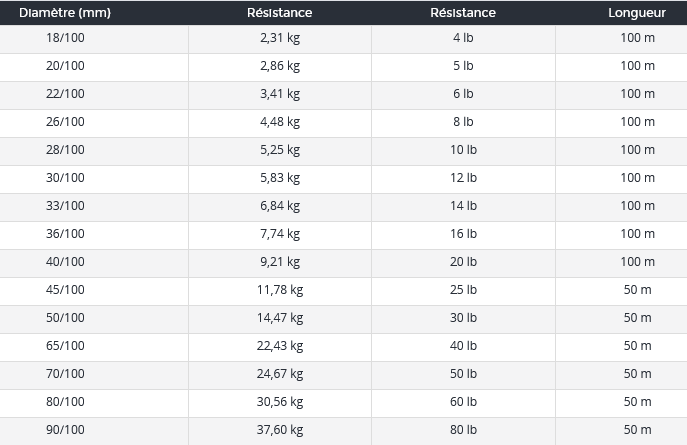Click the 11,78 kg resistance cell
Image resolution: width=687 pixels, height=445 pixels.
pyautogui.click(x=279, y=290)
